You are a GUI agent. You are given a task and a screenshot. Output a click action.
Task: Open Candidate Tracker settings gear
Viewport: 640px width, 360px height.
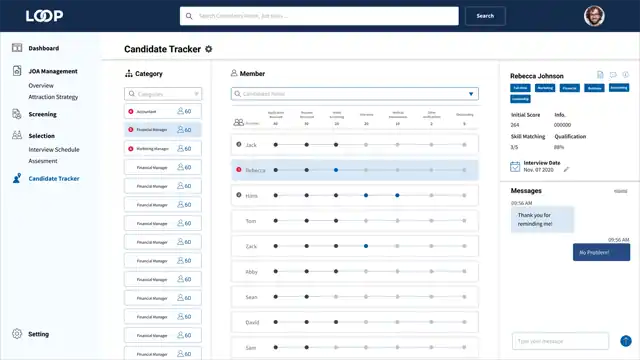click(x=209, y=49)
